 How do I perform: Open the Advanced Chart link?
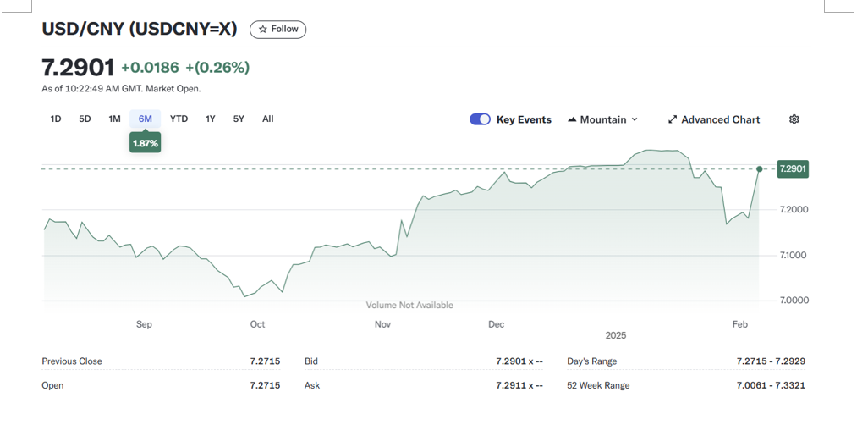click(720, 120)
